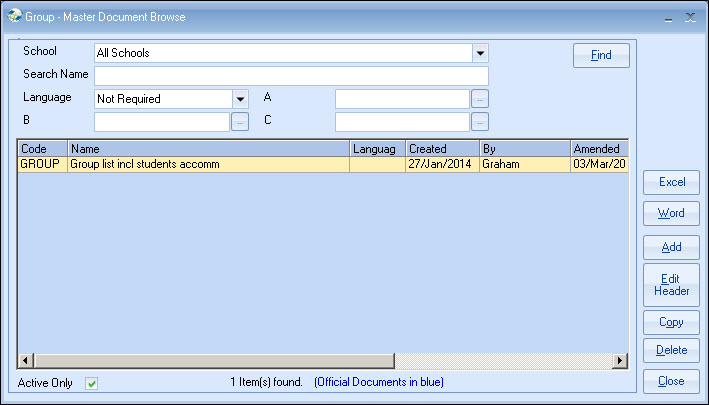Export the list using the Excel button

(671, 182)
